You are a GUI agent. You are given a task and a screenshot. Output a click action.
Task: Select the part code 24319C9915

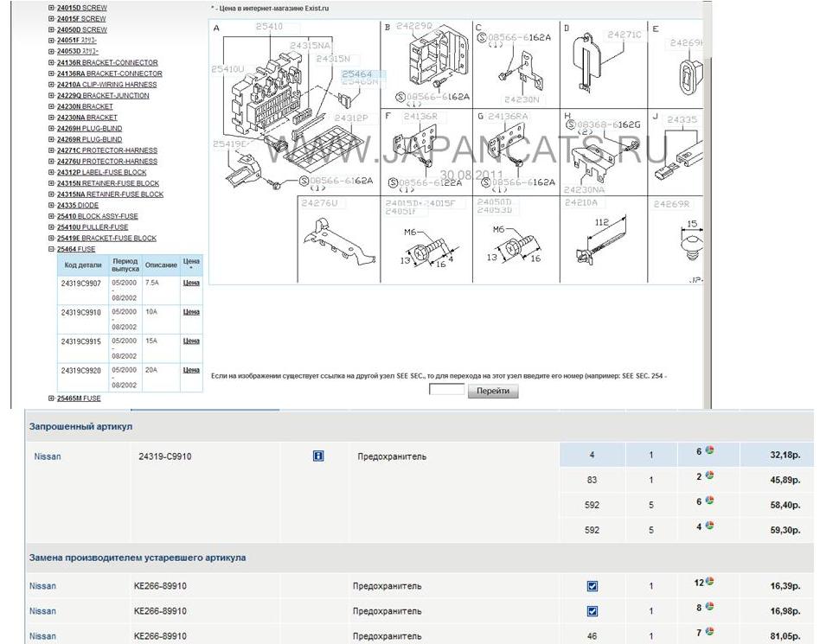pos(81,341)
